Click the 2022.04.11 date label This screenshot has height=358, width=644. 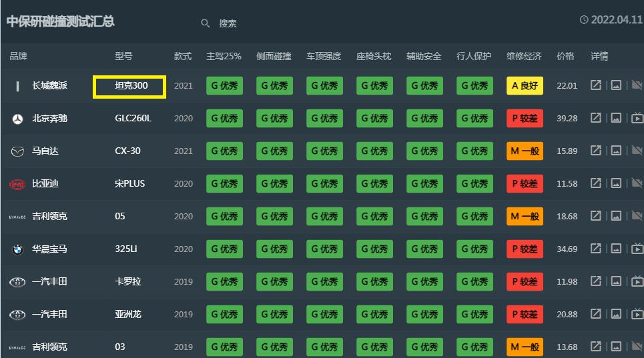(617, 20)
